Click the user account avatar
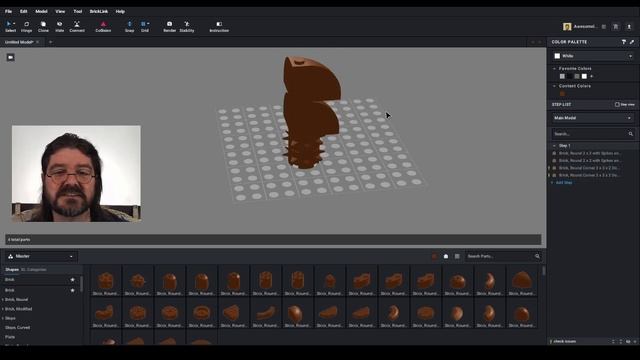 (x=567, y=27)
